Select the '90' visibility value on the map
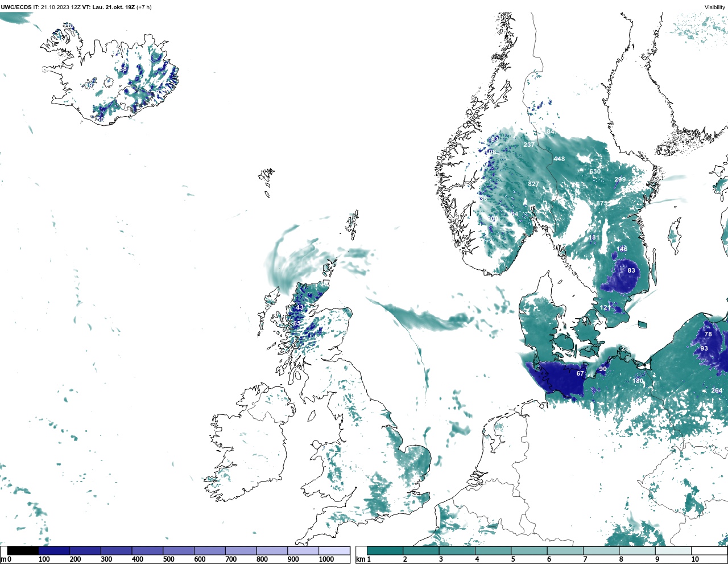The height and width of the screenshot is (564, 728). click(x=603, y=369)
